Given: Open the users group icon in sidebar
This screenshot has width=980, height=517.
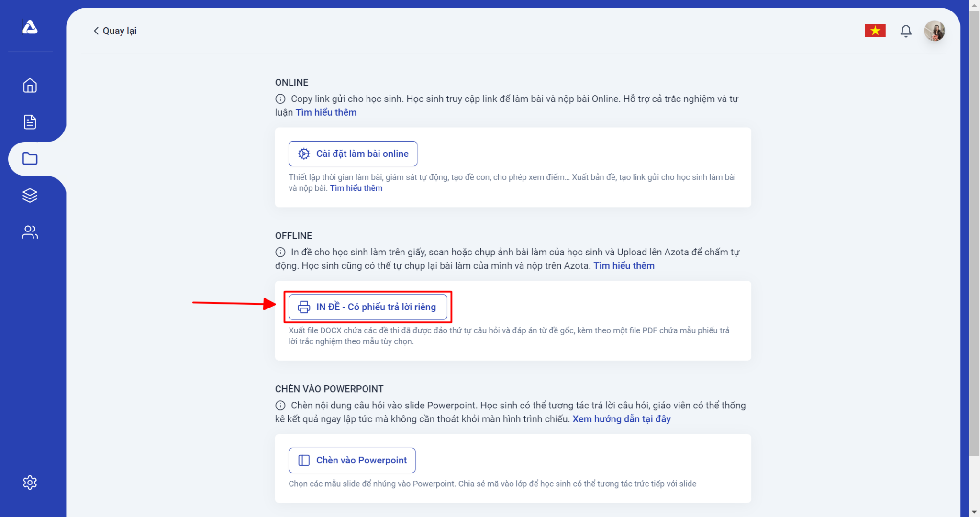Looking at the screenshot, I should click(30, 232).
